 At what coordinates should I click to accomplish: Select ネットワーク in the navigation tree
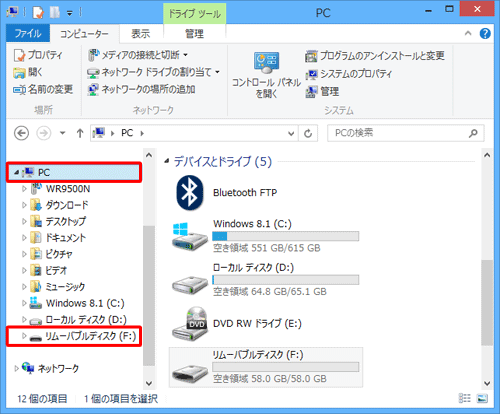51,368
